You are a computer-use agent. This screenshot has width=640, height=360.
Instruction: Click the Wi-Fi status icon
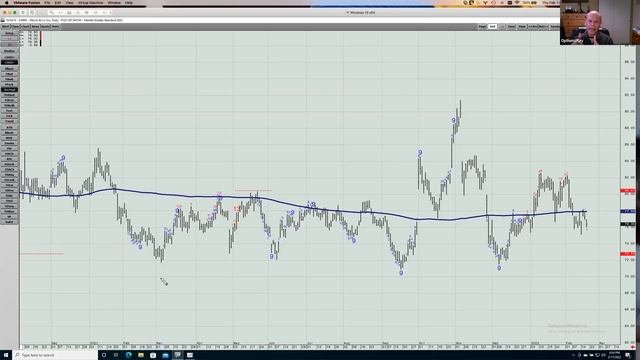click(517, 2)
